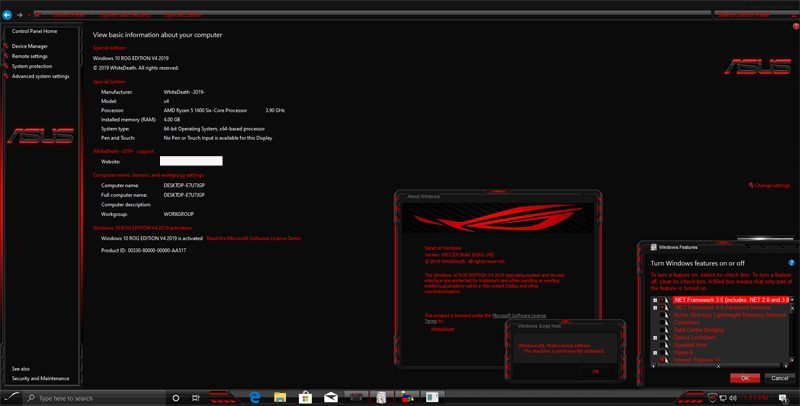
Task: Toggle the Device Lockdown checkbox
Action: click(662, 338)
